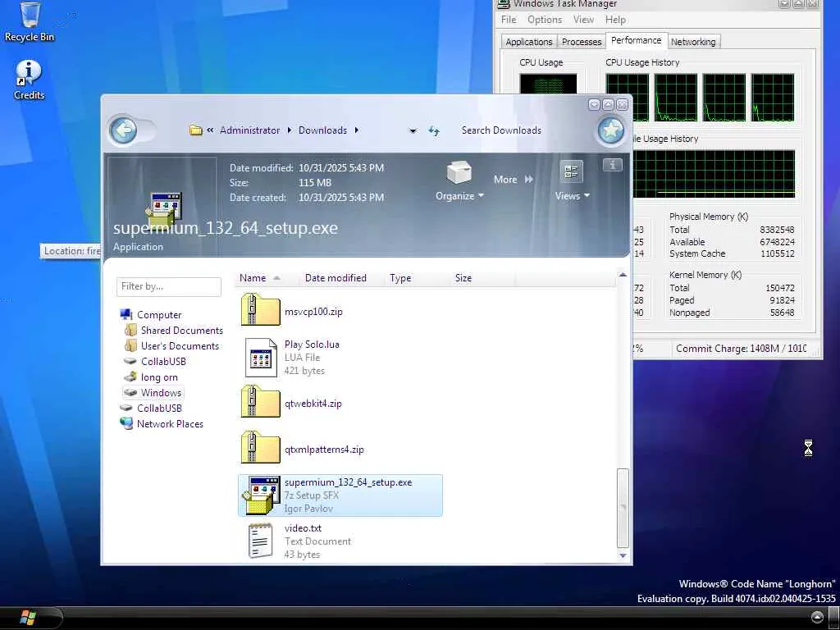Open the Recycle Bin desktop icon

(x=30, y=21)
